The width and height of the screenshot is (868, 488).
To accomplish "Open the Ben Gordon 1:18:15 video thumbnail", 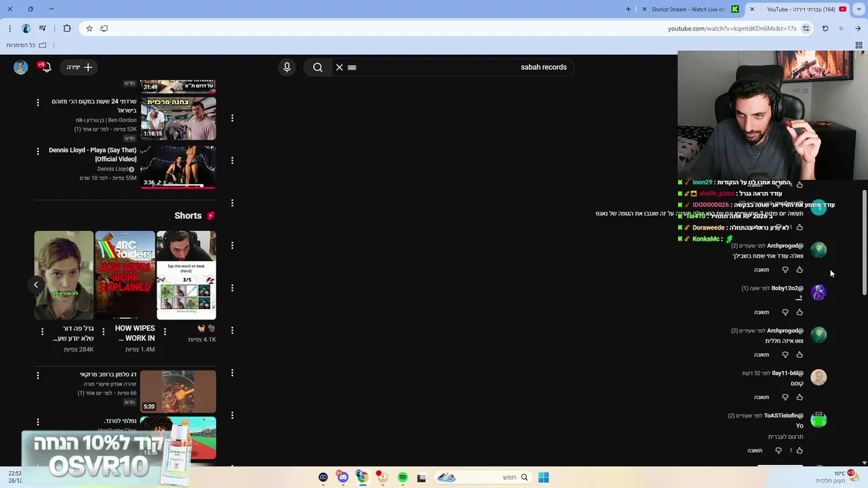I will [178, 118].
